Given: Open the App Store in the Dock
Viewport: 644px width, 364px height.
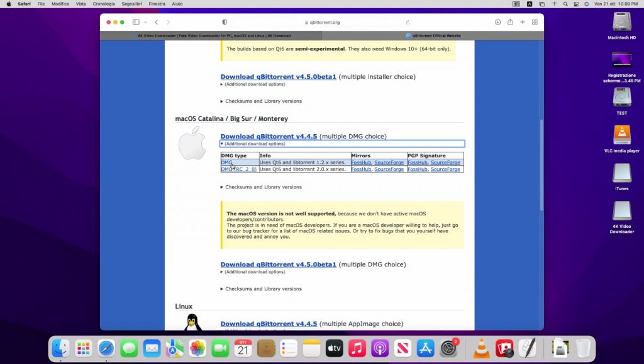Looking at the screenshot, I should 426,348.
